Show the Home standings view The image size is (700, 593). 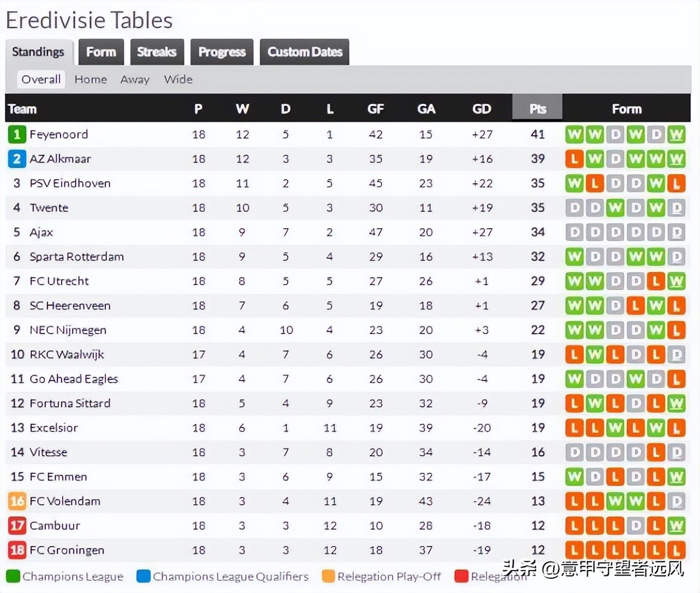[91, 79]
